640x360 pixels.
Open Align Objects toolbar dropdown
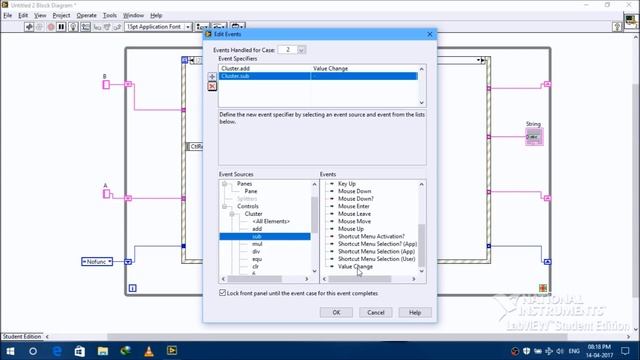[202, 27]
